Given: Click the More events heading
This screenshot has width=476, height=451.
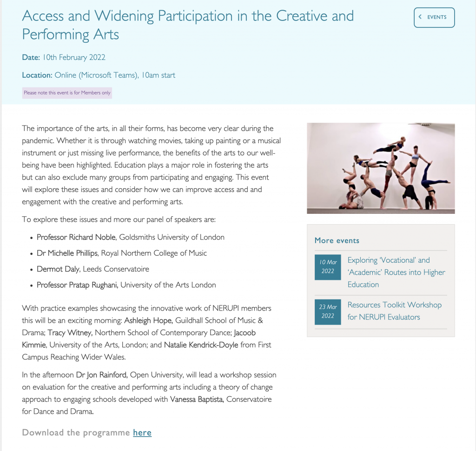Looking at the screenshot, I should (337, 240).
